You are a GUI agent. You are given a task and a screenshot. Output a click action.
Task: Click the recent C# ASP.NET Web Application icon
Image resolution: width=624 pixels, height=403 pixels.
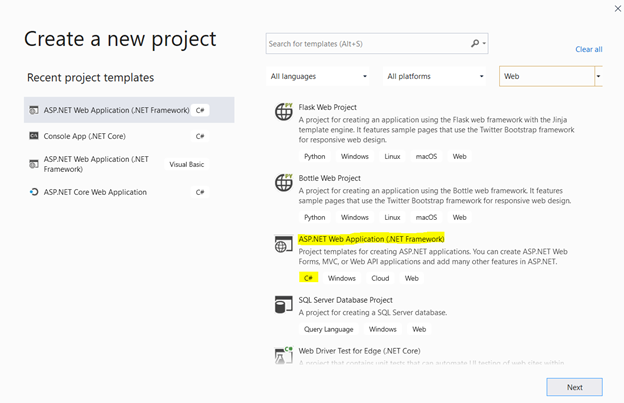tap(34, 110)
